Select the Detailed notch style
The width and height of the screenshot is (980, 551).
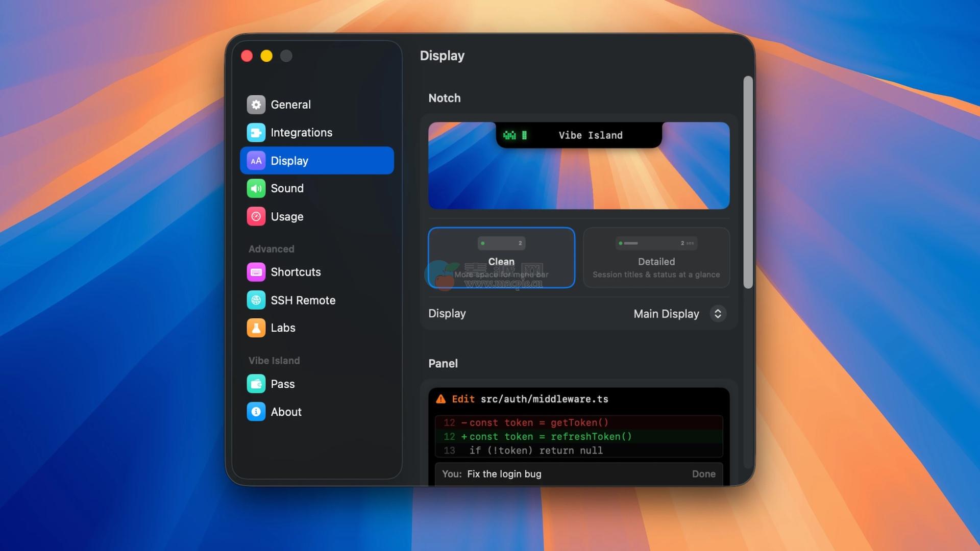pos(656,258)
